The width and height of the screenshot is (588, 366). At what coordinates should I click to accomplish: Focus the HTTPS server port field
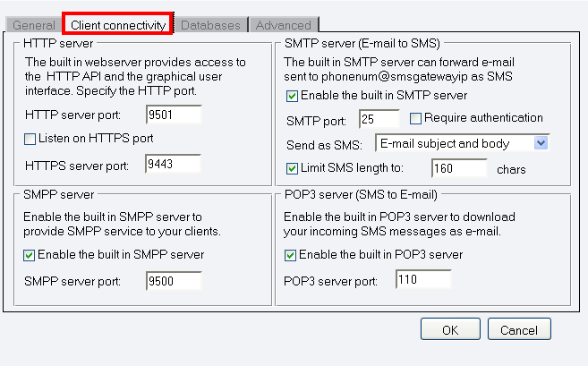[x=173, y=164]
